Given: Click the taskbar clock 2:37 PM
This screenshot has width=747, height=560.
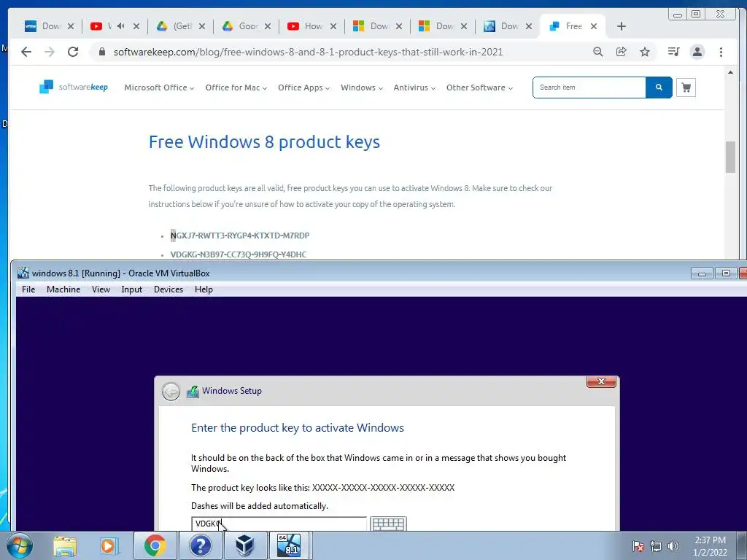Looking at the screenshot, I should click(x=710, y=546).
